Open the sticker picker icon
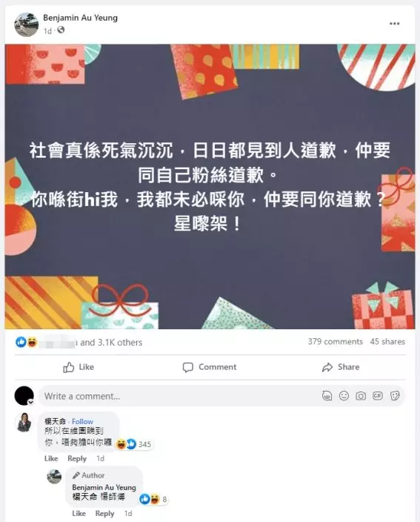Viewport: 420px width, 522px height. click(395, 395)
